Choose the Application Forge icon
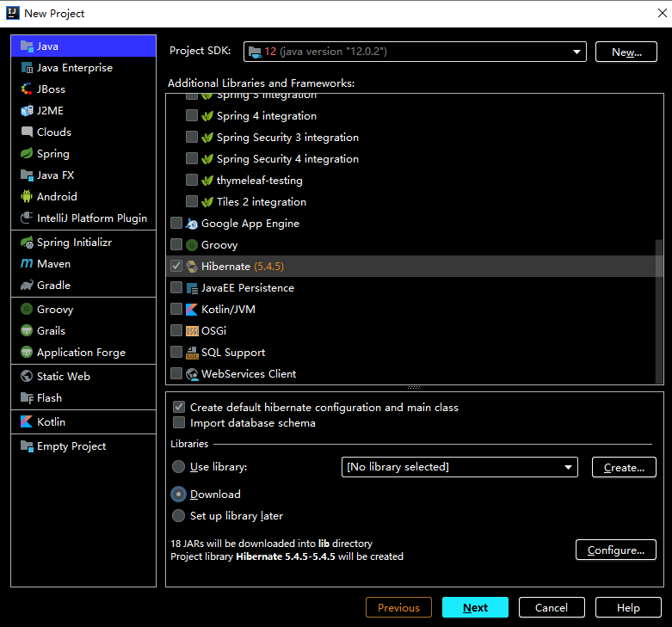Image resolution: width=672 pixels, height=627 pixels. tap(27, 352)
